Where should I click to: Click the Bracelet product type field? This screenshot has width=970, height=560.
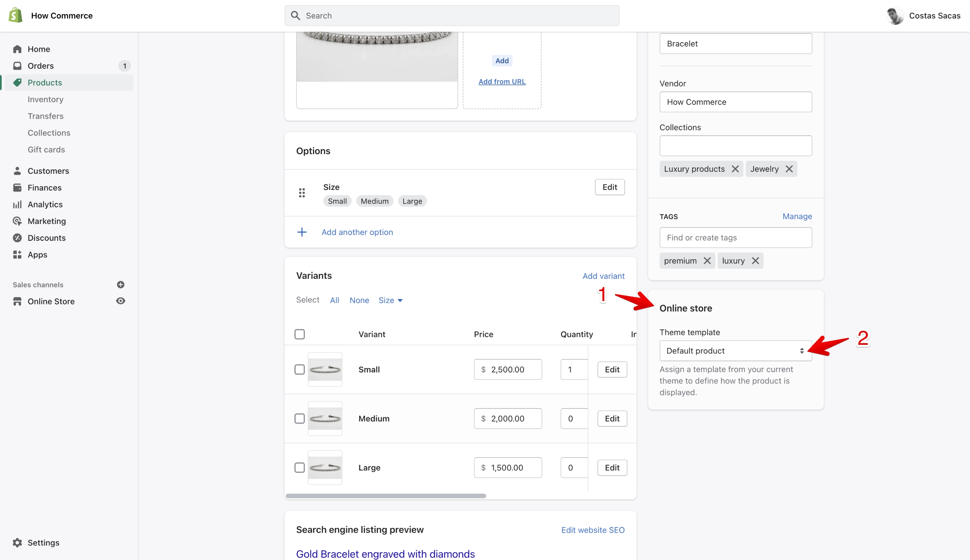[735, 43]
